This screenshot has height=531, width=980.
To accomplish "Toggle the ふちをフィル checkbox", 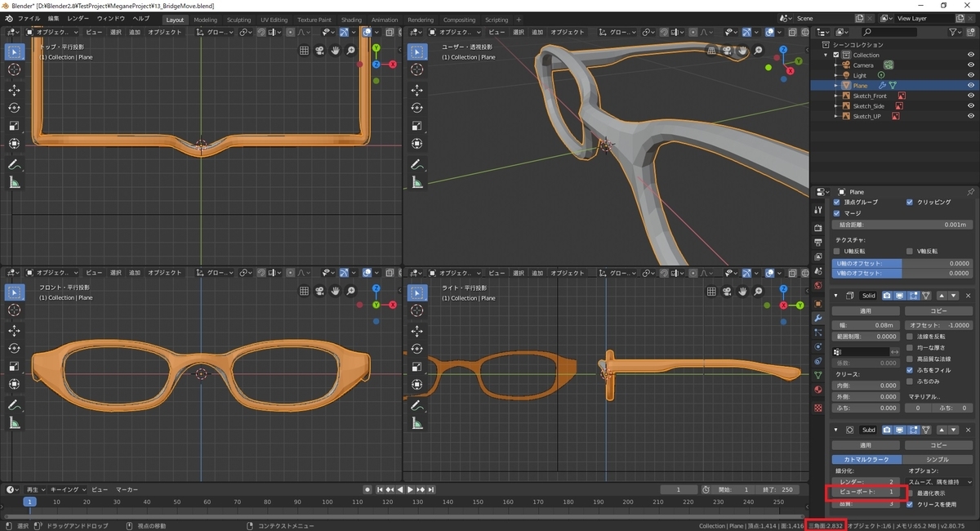I will (911, 369).
